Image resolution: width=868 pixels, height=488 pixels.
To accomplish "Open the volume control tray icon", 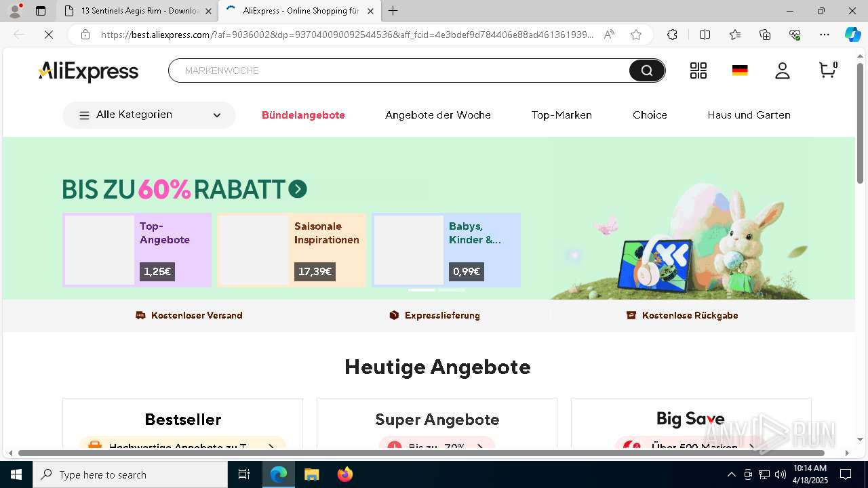I will coord(781,474).
